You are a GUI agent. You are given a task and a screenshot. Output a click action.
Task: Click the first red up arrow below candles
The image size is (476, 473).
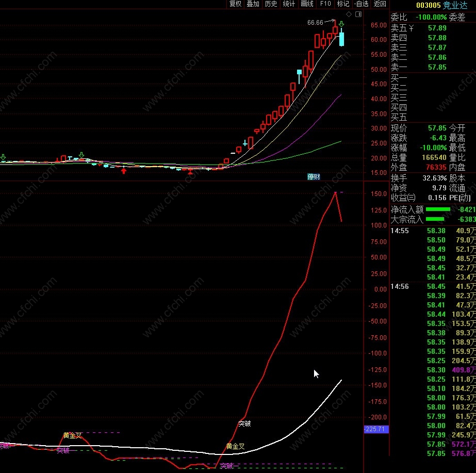(x=124, y=171)
